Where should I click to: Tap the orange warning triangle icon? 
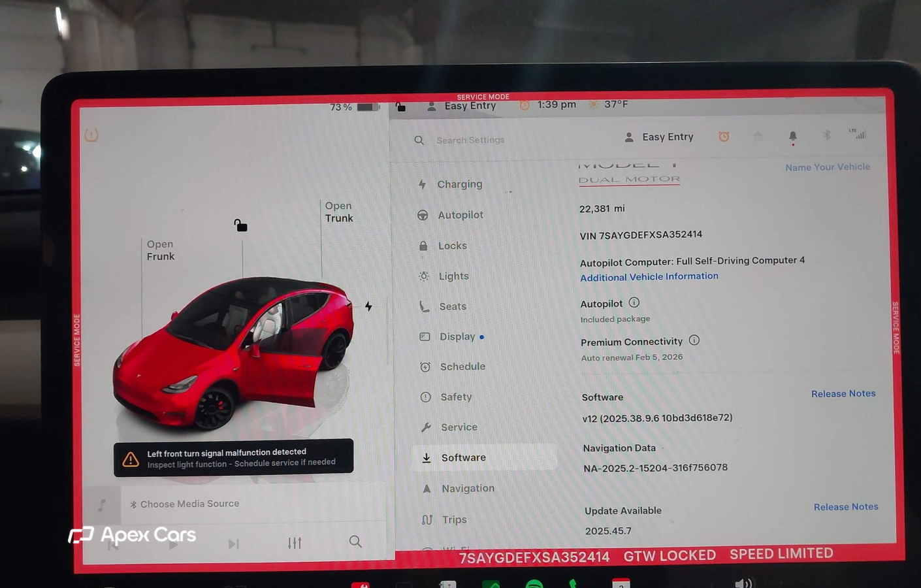[x=131, y=459]
